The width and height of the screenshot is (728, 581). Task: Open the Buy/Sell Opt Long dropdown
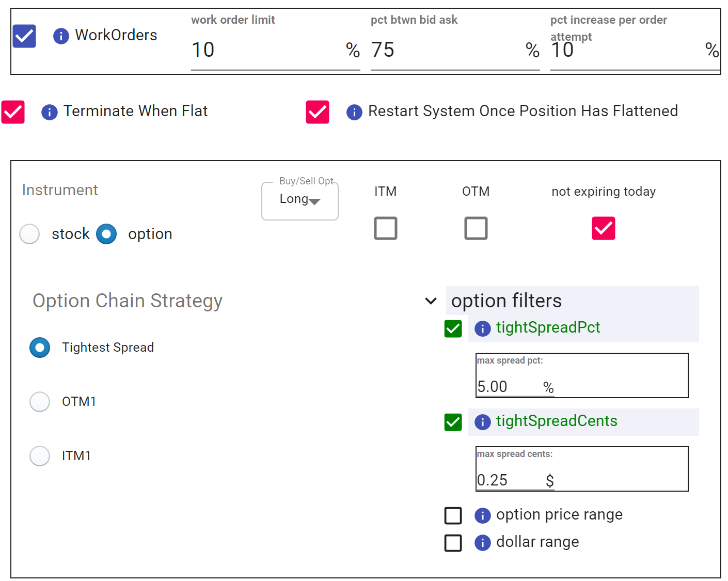[x=300, y=200]
